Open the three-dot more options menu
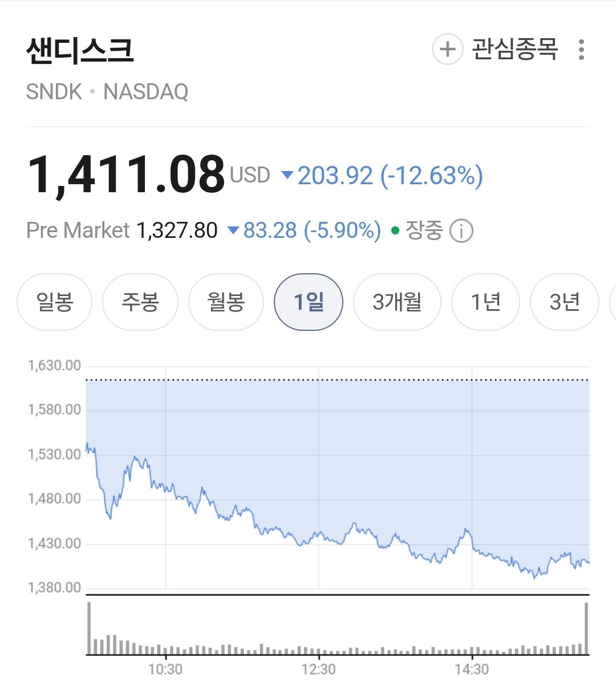616x697 pixels. tap(581, 50)
